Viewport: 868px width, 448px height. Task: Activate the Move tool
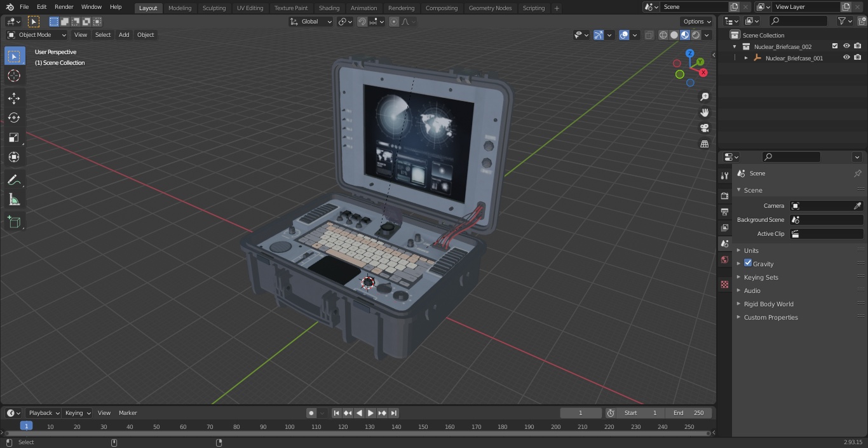(14, 98)
